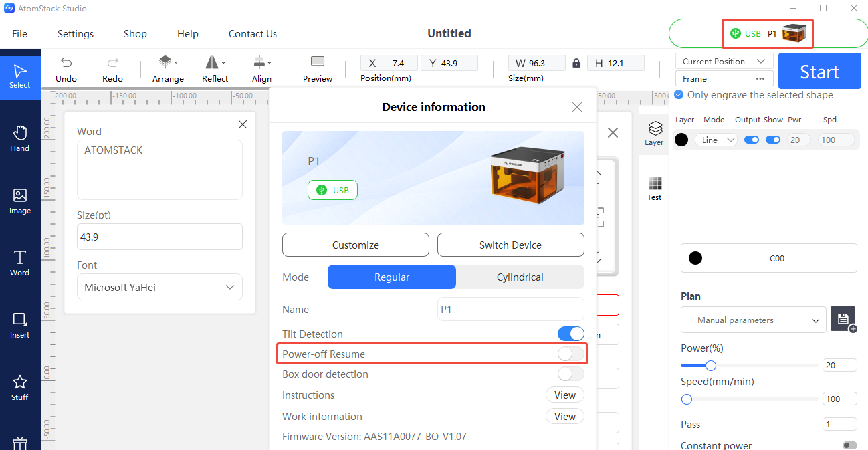Click the H height size field
Image resolution: width=868 pixels, height=450 pixels.
click(x=616, y=63)
